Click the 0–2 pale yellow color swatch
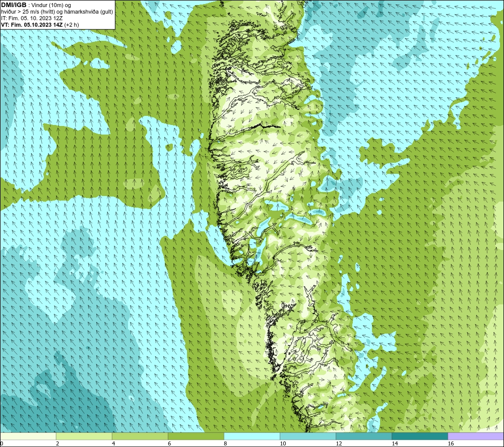The height and width of the screenshot is (447, 504). (x=28, y=436)
